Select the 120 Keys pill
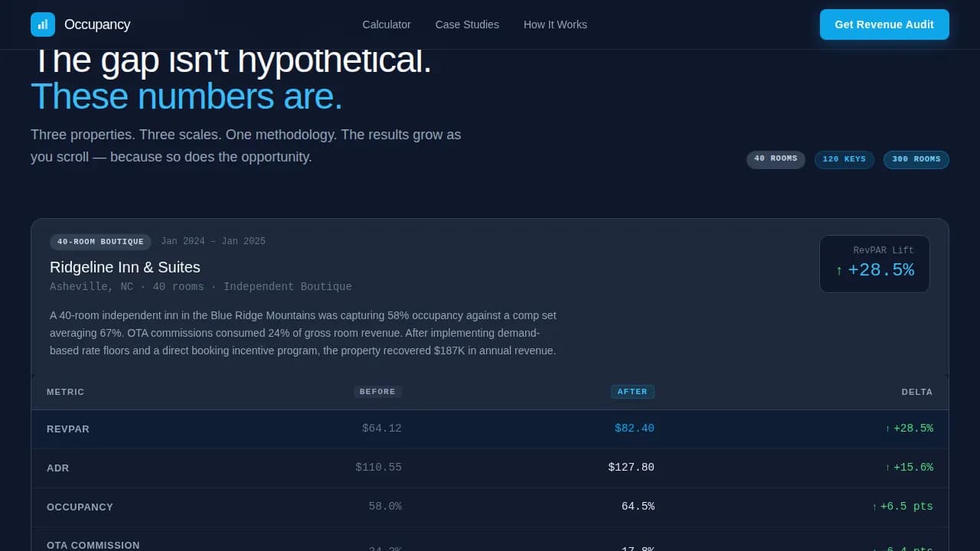This screenshot has height=551, width=980. [844, 159]
